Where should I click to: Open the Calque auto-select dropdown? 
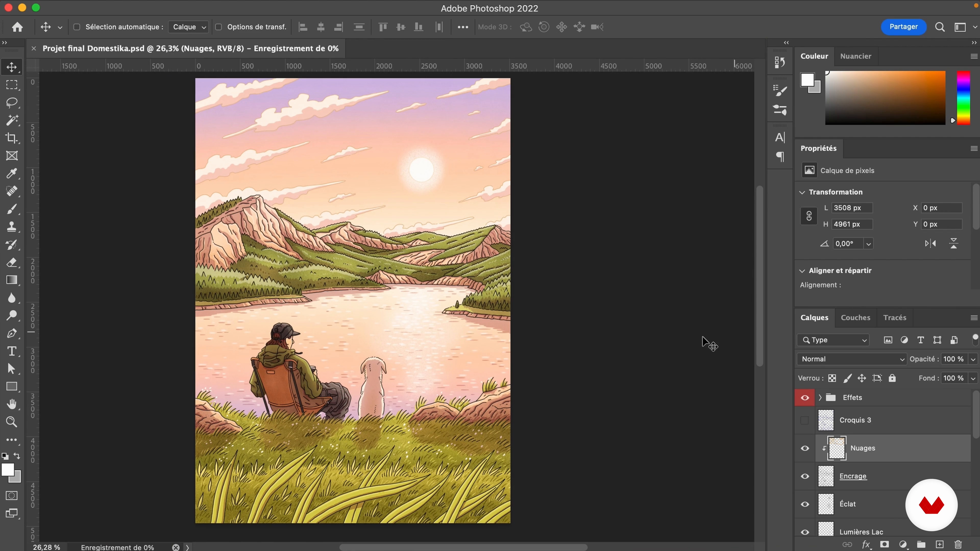pyautogui.click(x=189, y=27)
